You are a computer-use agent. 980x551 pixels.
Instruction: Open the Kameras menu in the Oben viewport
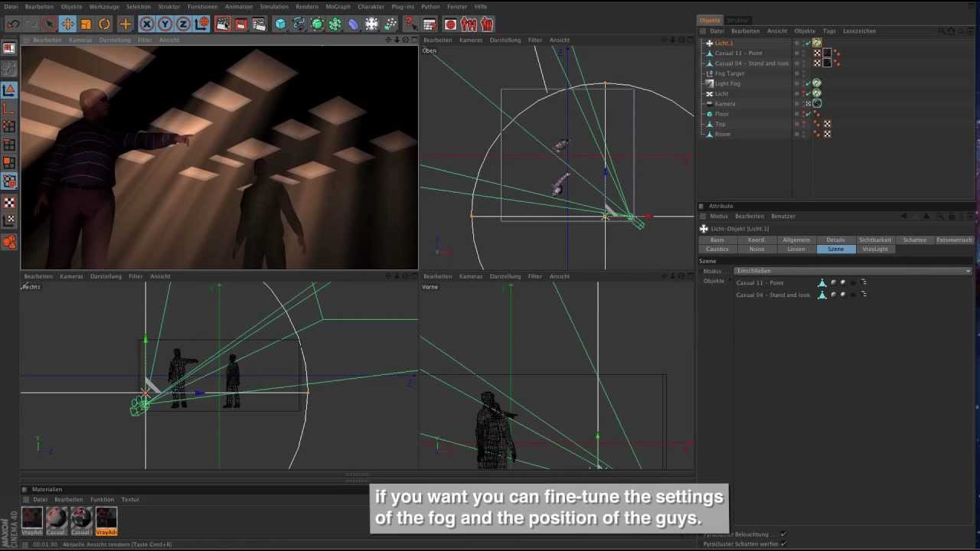tap(470, 40)
